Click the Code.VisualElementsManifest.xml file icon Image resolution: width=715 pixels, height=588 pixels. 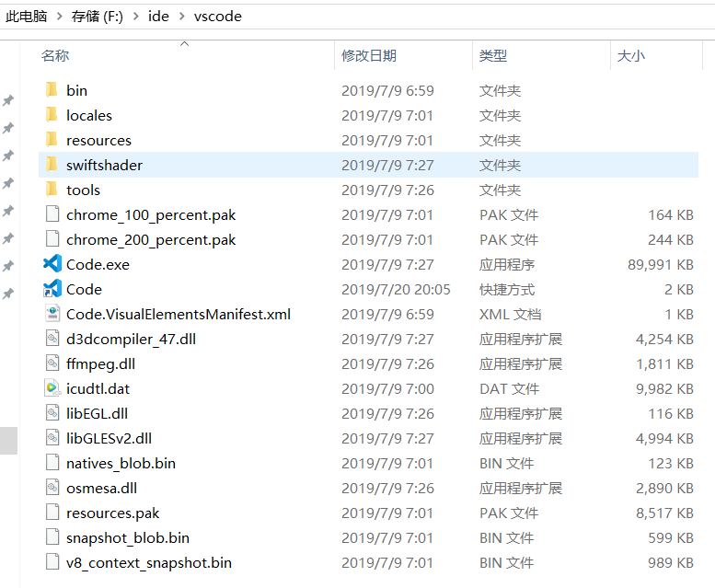coord(52,313)
